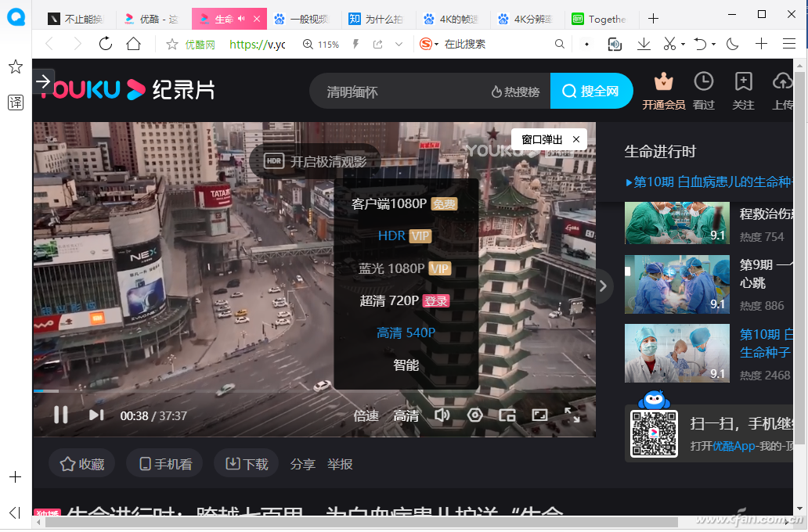
Task: Open sidebar favorites star icon
Action: click(x=16, y=66)
